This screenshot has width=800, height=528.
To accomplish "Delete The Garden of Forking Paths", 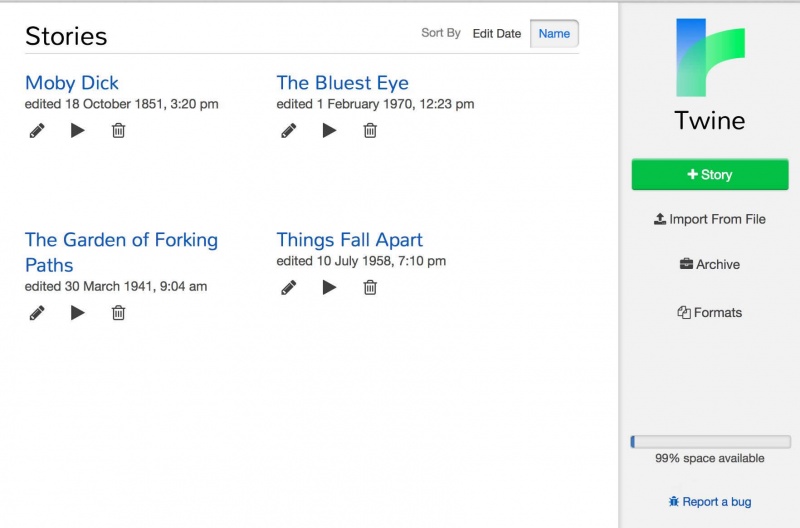I will [x=118, y=313].
